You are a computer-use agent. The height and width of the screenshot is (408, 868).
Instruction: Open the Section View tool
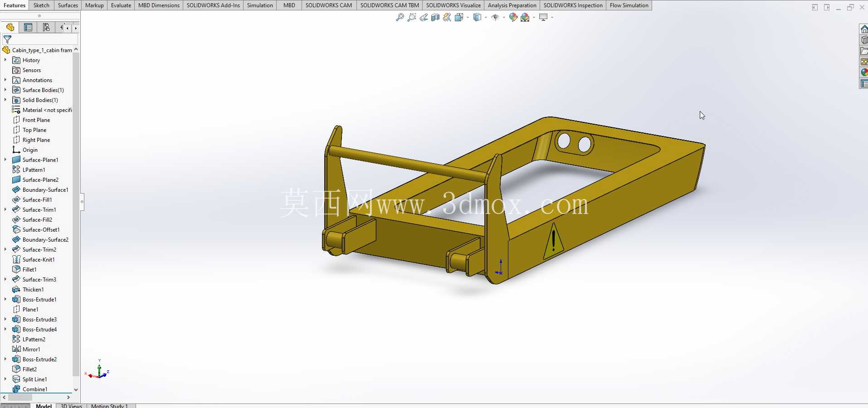pos(435,17)
